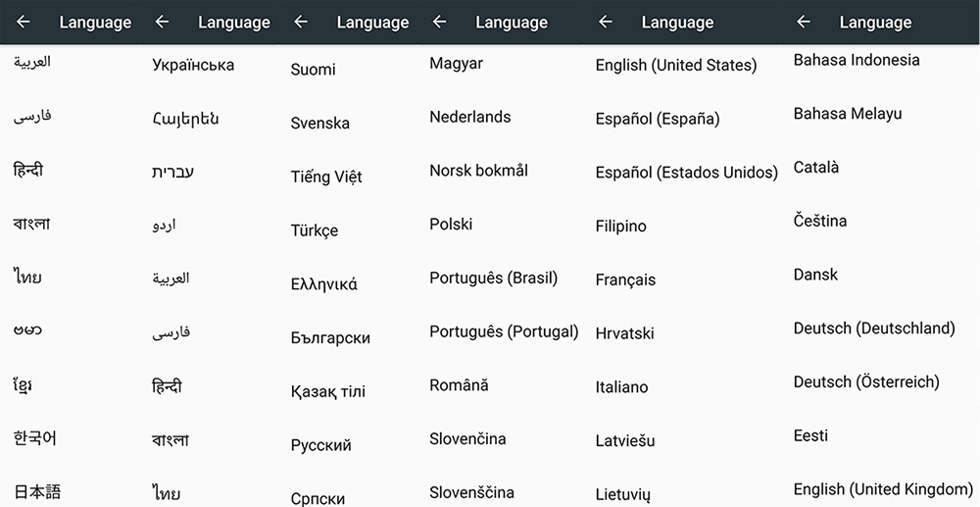This screenshot has width=980, height=507.
Task: Pick Español (Estados Unidos) option
Action: [x=686, y=173]
